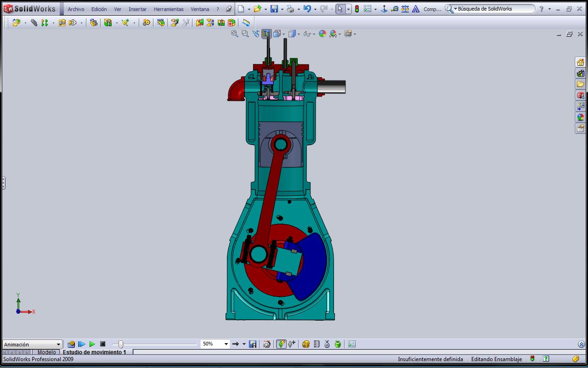The height and width of the screenshot is (368, 588).
Task: Click the playback speed slider handle
Action: 120,344
